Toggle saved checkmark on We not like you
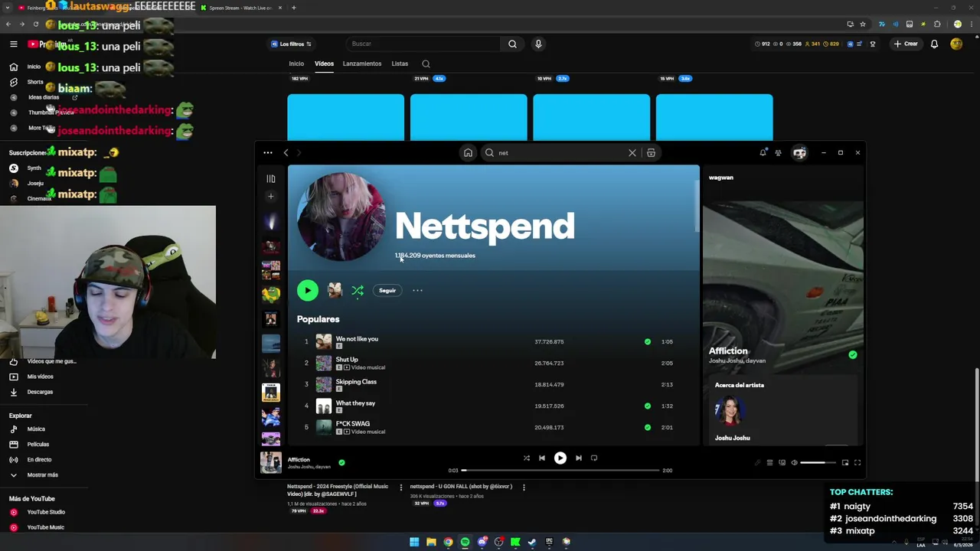980x551 pixels. (x=648, y=341)
